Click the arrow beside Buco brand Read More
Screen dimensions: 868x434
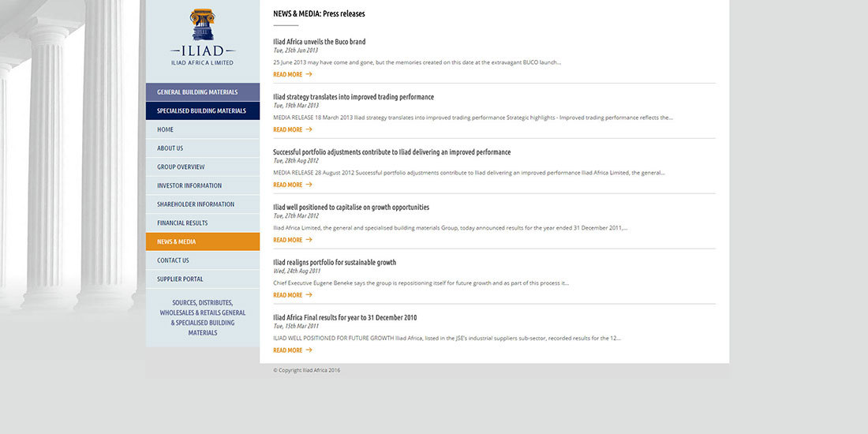tap(309, 75)
